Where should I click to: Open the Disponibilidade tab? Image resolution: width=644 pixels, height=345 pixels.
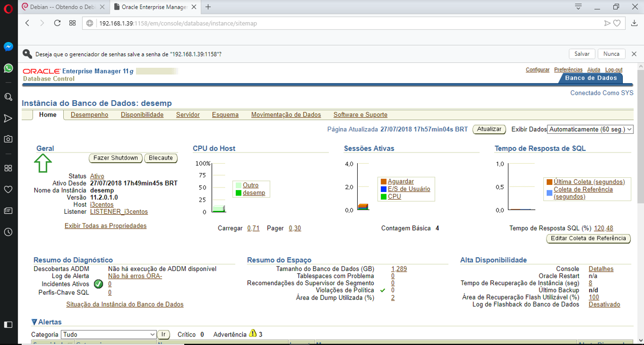pyautogui.click(x=142, y=115)
